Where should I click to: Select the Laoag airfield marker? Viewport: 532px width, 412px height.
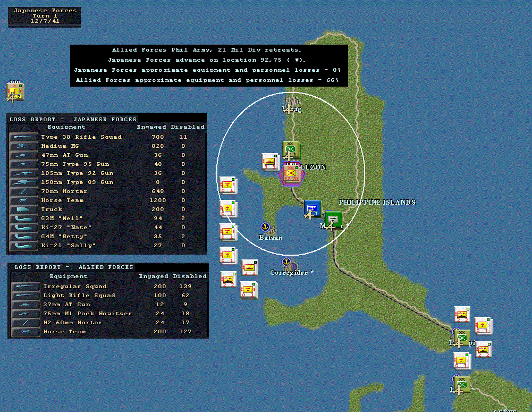pos(288,110)
